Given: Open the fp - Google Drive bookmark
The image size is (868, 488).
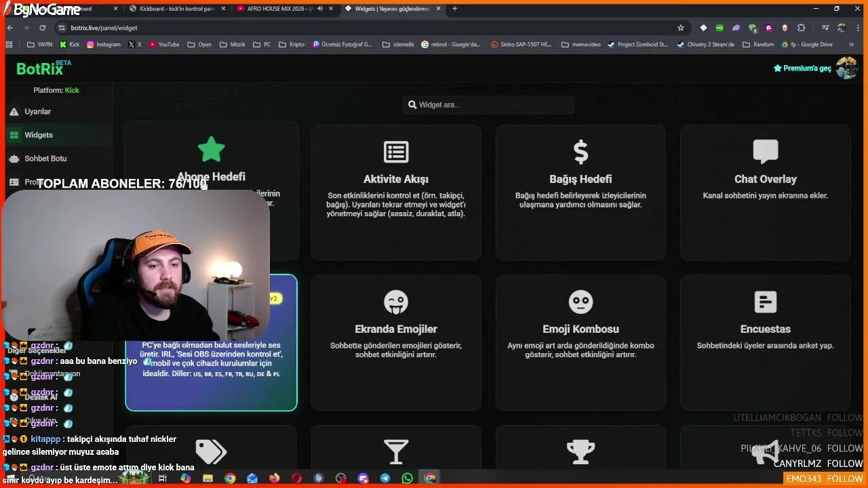Looking at the screenshot, I should pos(806,45).
